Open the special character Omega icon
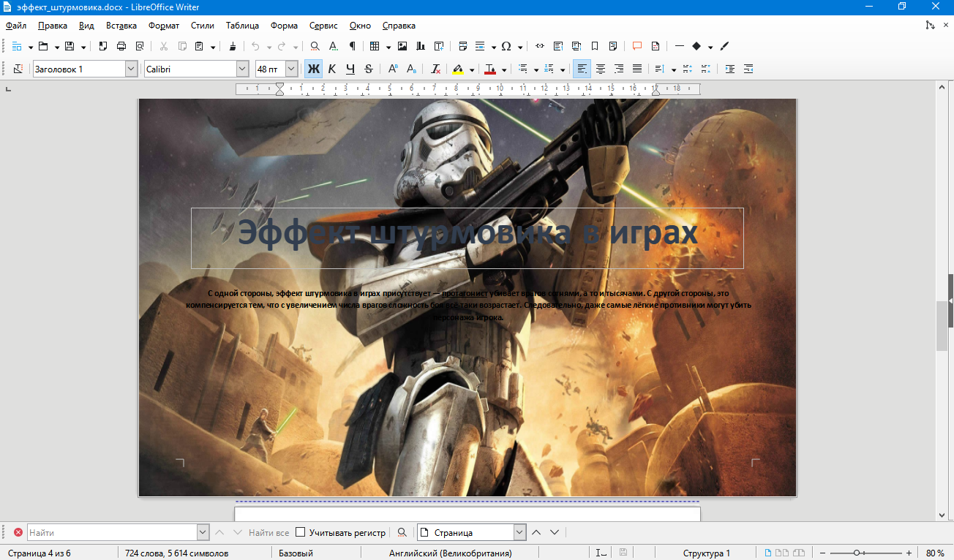This screenshot has height=560, width=954. tap(506, 46)
